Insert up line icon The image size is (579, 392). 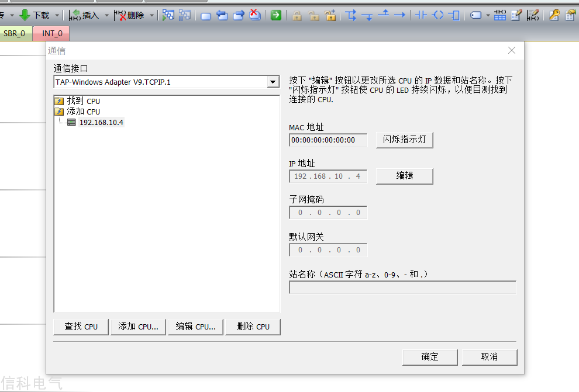click(384, 15)
